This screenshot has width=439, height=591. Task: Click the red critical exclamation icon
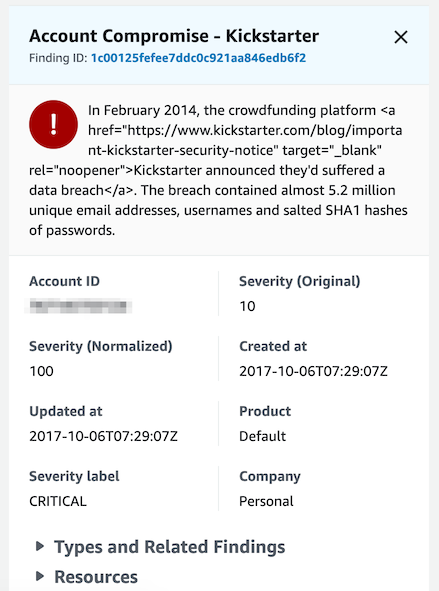click(54, 124)
